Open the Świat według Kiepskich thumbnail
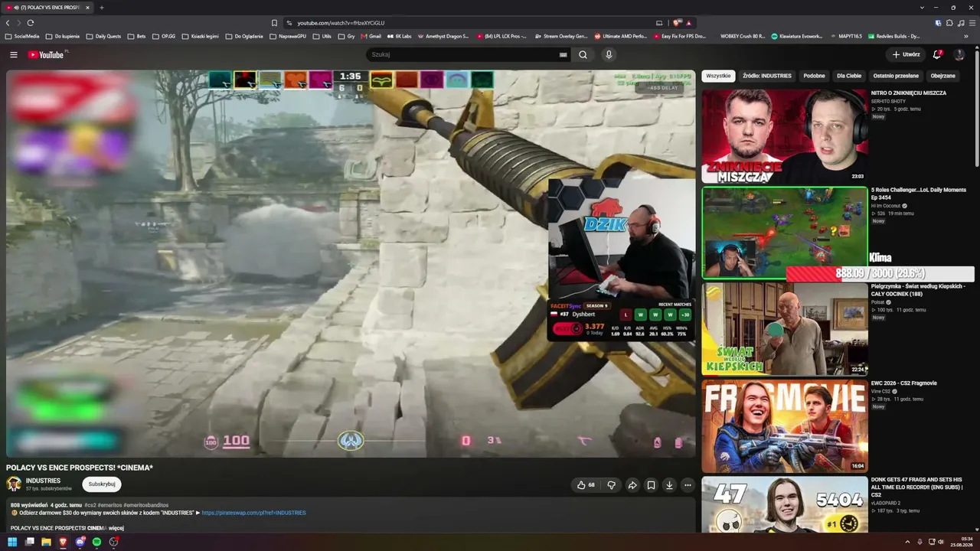 [x=785, y=329]
